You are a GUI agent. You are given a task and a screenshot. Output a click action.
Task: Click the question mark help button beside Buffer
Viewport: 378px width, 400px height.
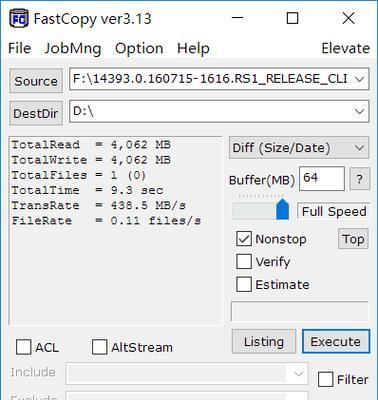pos(360,179)
